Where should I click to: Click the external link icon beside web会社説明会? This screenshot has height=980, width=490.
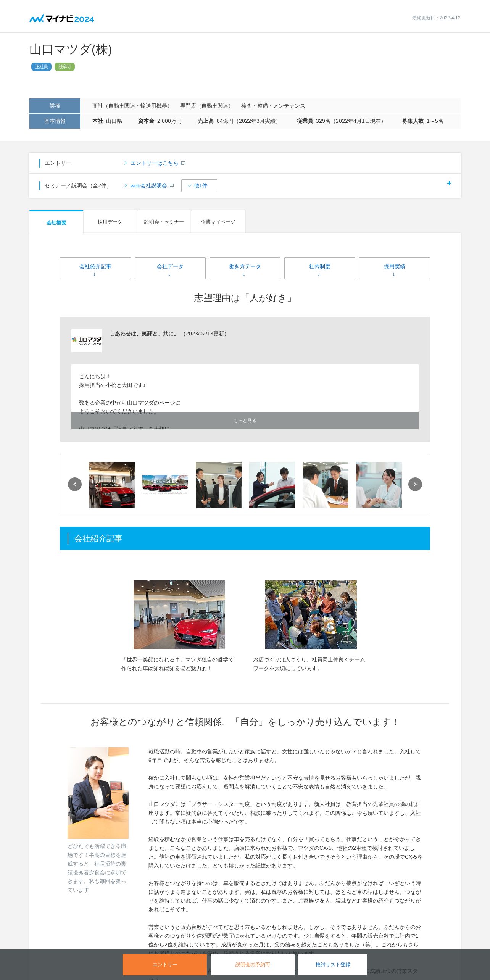click(x=171, y=185)
